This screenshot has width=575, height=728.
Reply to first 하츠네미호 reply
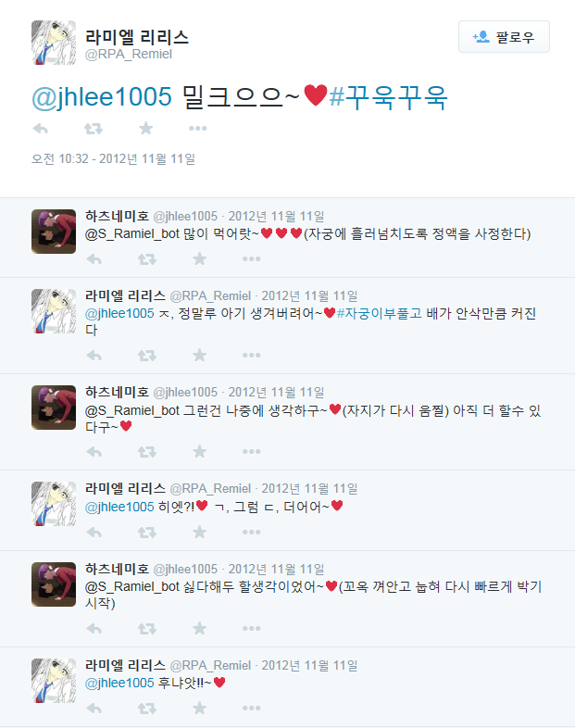[x=94, y=259]
